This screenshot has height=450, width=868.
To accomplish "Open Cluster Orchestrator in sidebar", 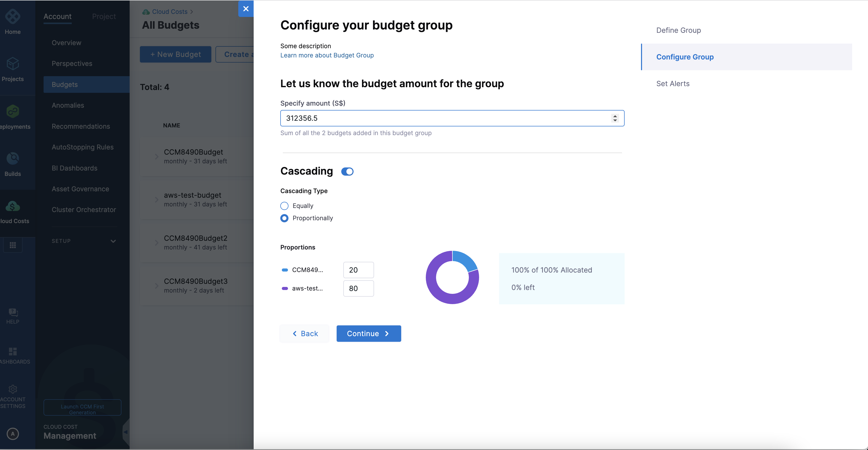I will click(x=84, y=209).
